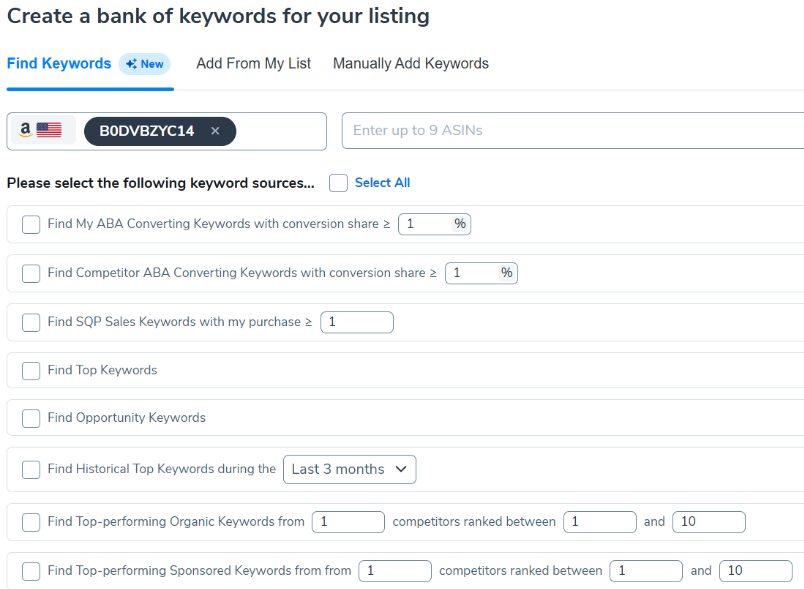Check Find Top-performing Organic Keywords
This screenshot has width=804, height=589.
click(x=31, y=522)
